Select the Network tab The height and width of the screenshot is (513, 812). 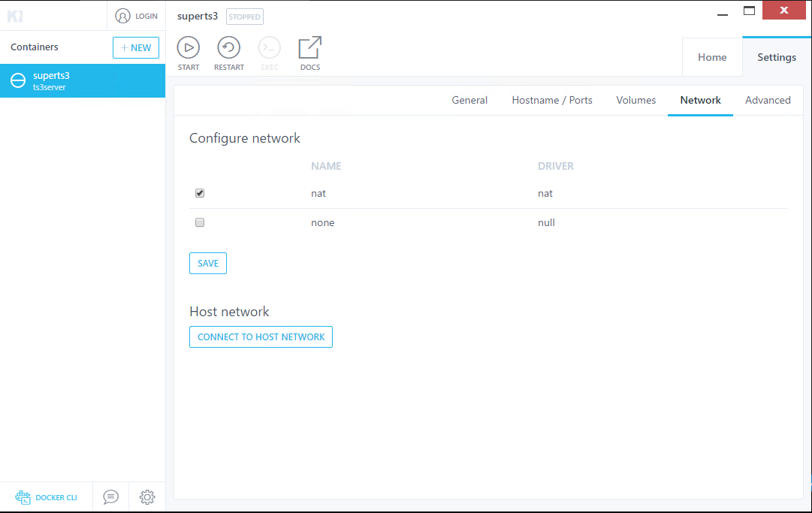[700, 101]
